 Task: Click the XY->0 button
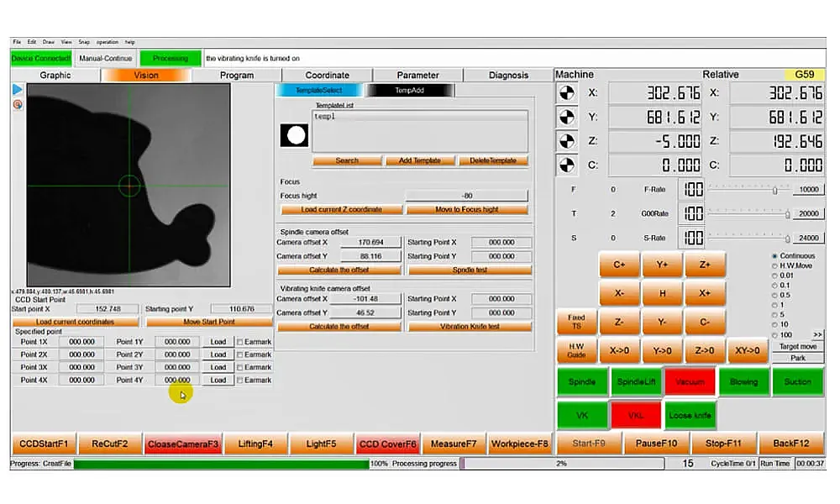748,351
